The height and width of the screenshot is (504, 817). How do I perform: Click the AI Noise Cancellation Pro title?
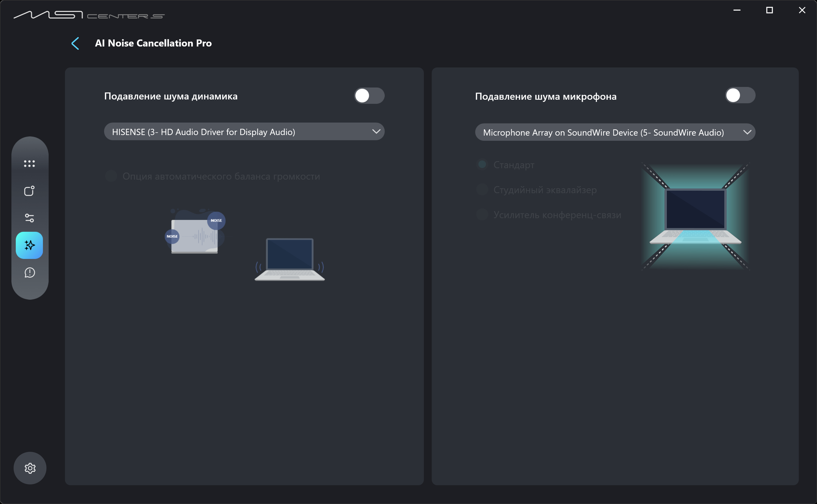[x=153, y=43]
